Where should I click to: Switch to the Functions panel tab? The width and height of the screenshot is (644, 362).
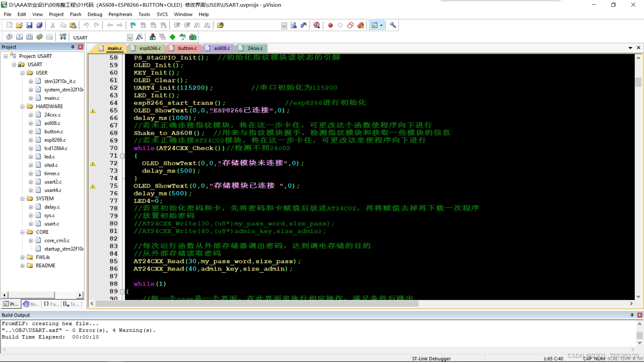pyautogui.click(x=51, y=304)
